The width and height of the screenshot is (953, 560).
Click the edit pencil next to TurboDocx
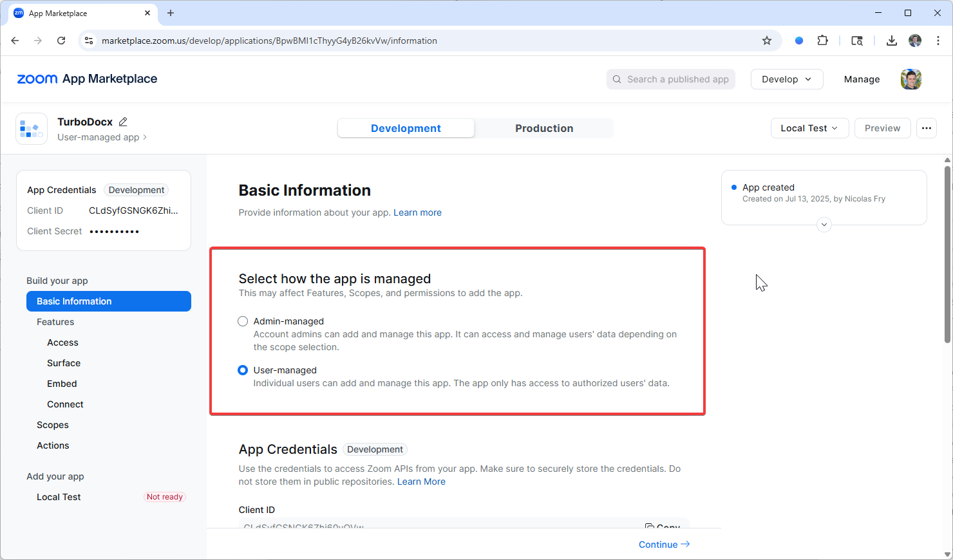coord(123,122)
